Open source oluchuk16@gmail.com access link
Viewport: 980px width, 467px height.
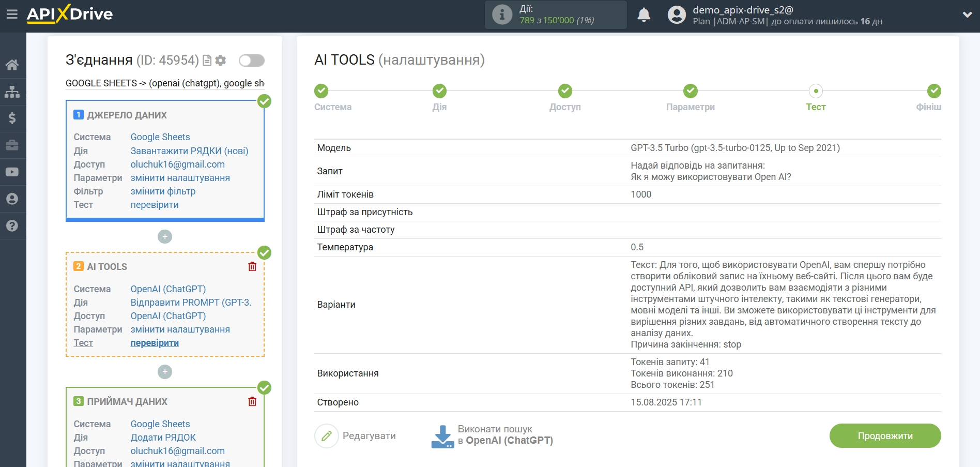(177, 164)
